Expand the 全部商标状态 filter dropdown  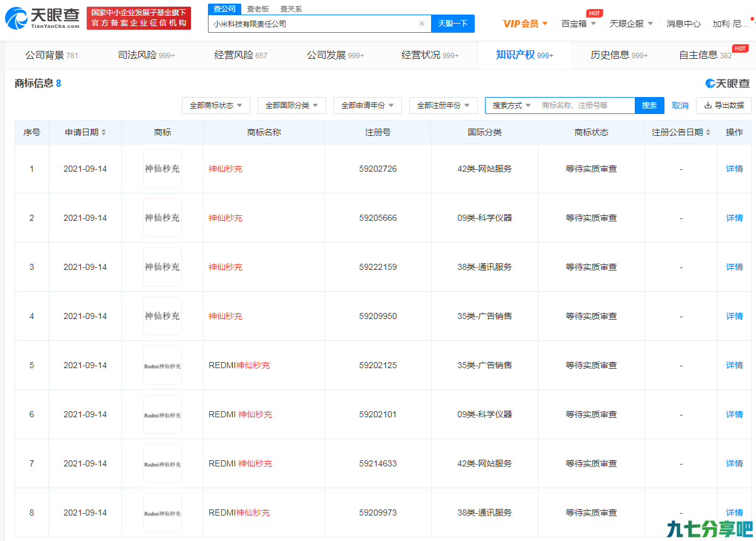pyautogui.click(x=216, y=105)
